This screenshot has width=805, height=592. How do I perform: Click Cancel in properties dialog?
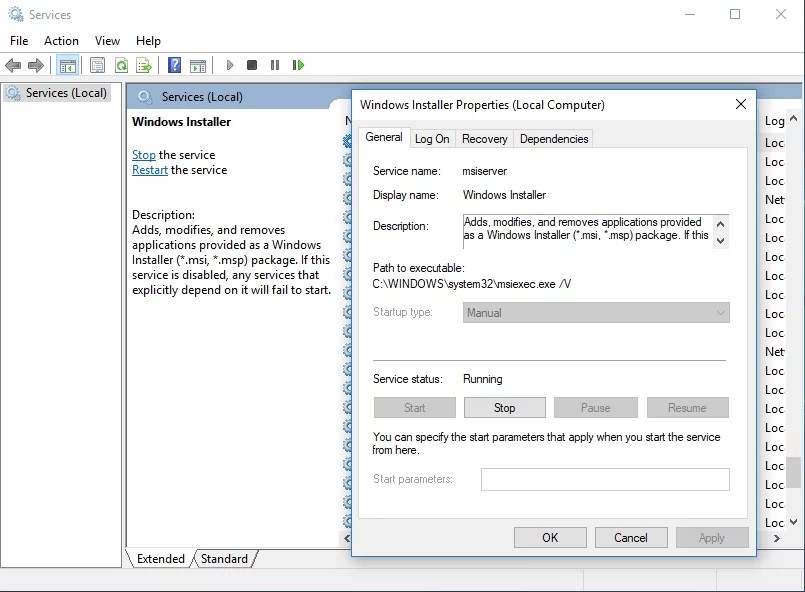pos(631,538)
